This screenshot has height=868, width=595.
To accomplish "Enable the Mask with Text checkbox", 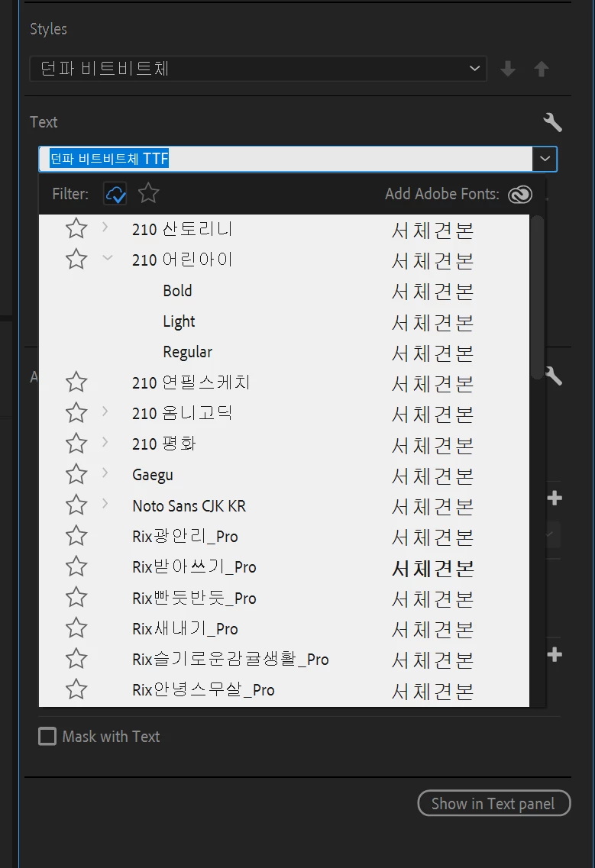I will (x=47, y=736).
